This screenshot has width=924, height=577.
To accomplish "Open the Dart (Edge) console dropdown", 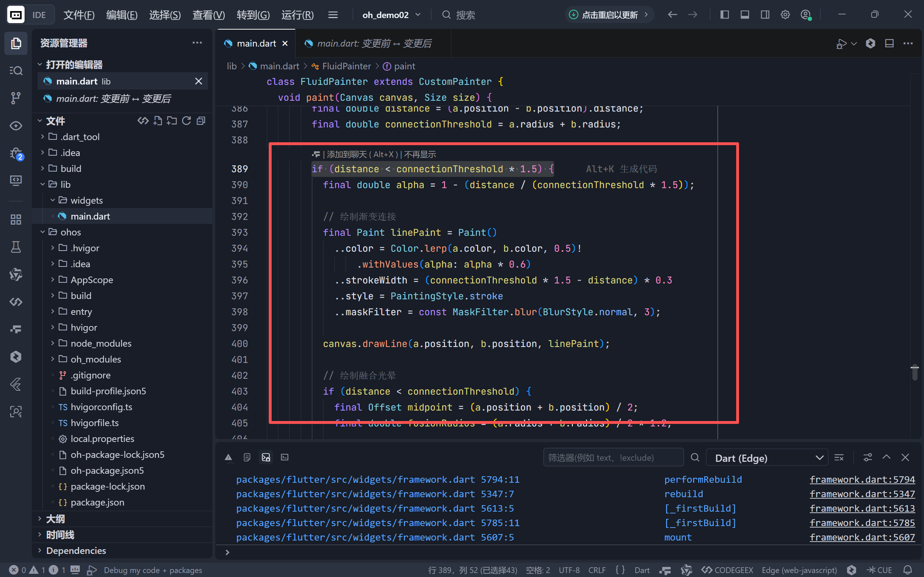I will (767, 457).
